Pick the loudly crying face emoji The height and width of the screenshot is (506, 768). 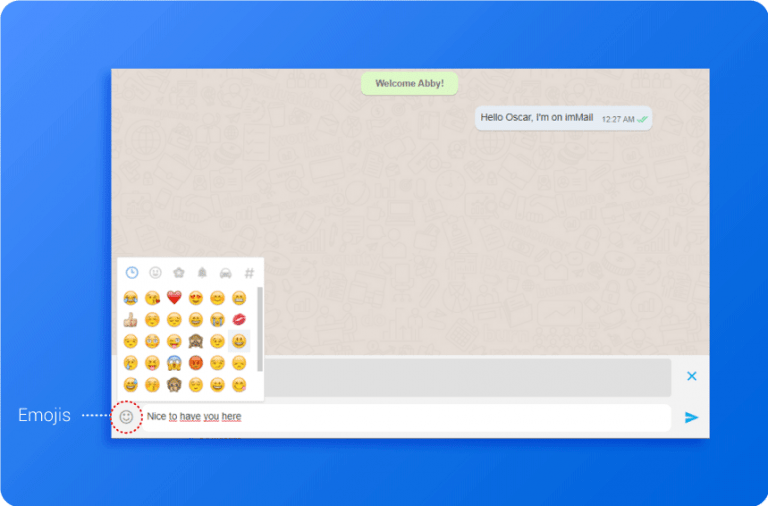(x=217, y=319)
